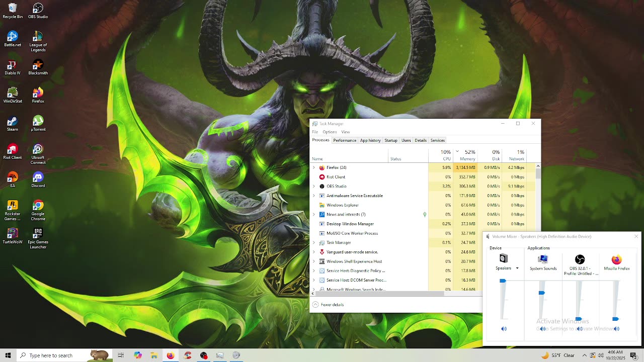Click the Riot Client desktop shortcut
The image size is (644, 362).
point(13,152)
